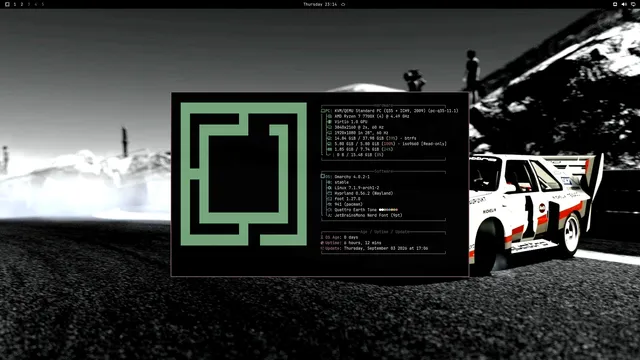This screenshot has height=360, width=640.
Task: Click the 'Foot 1.27.0' terminal line
Action: [347, 199]
